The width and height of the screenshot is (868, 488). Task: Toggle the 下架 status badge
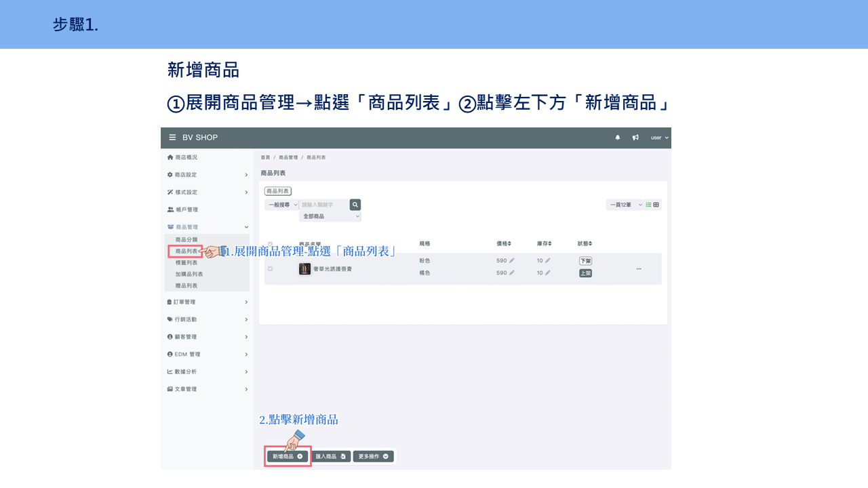585,261
